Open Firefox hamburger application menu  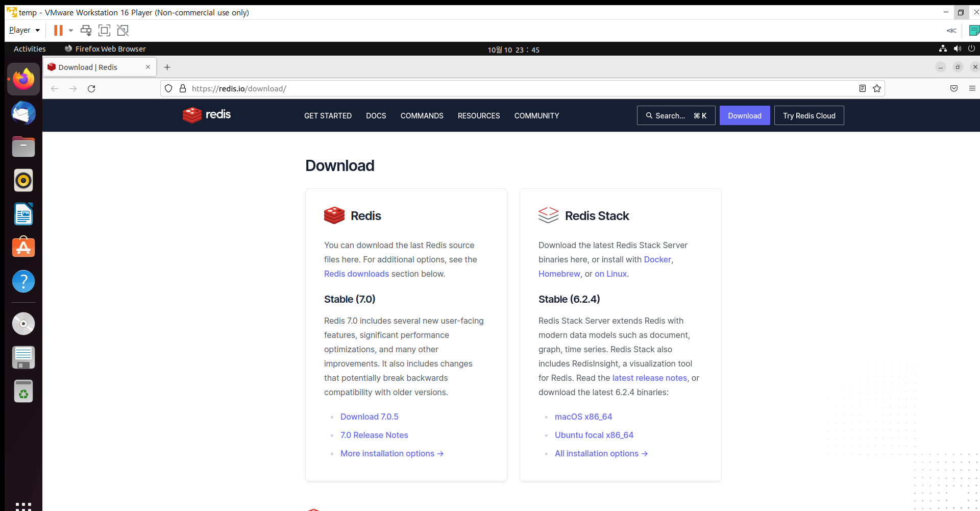click(972, 88)
